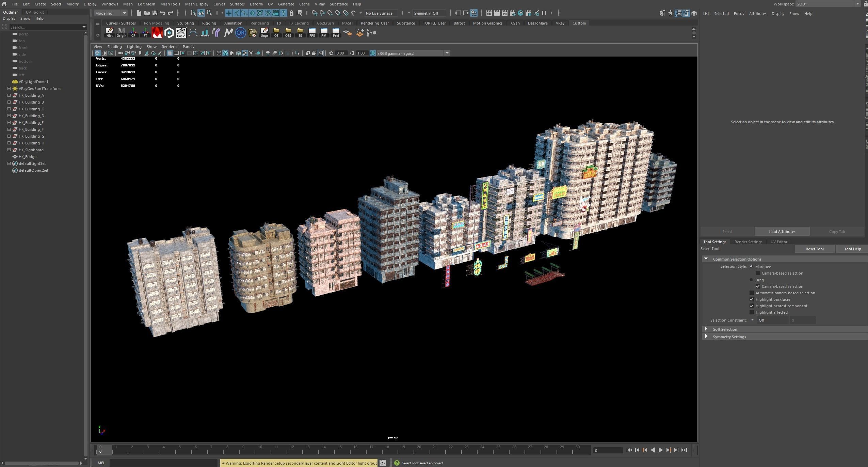This screenshot has height=467, width=868.
Task: Click the MEL command input field
Action: point(163,463)
